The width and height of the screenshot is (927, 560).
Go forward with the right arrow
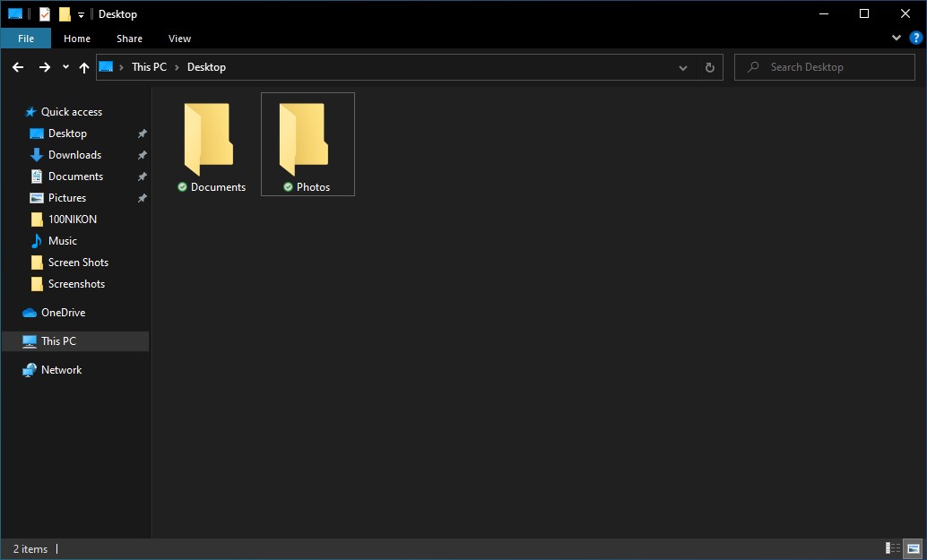(x=44, y=67)
